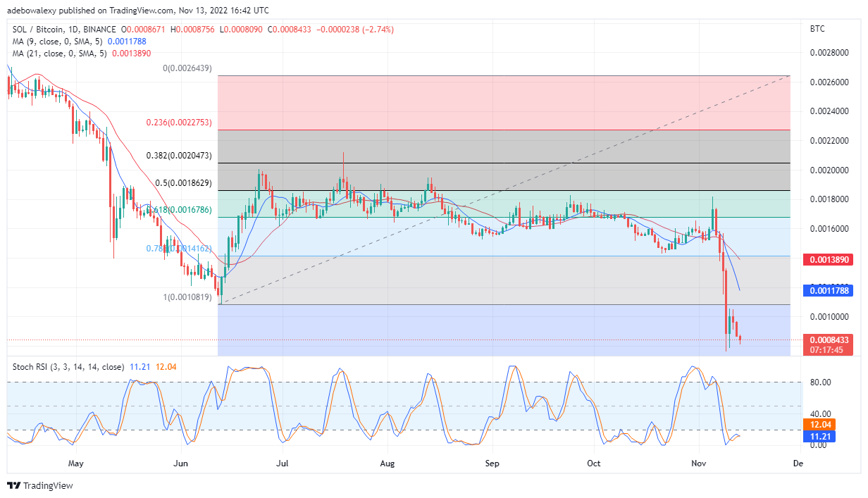Click the 0.0018000 price axis label

point(829,199)
